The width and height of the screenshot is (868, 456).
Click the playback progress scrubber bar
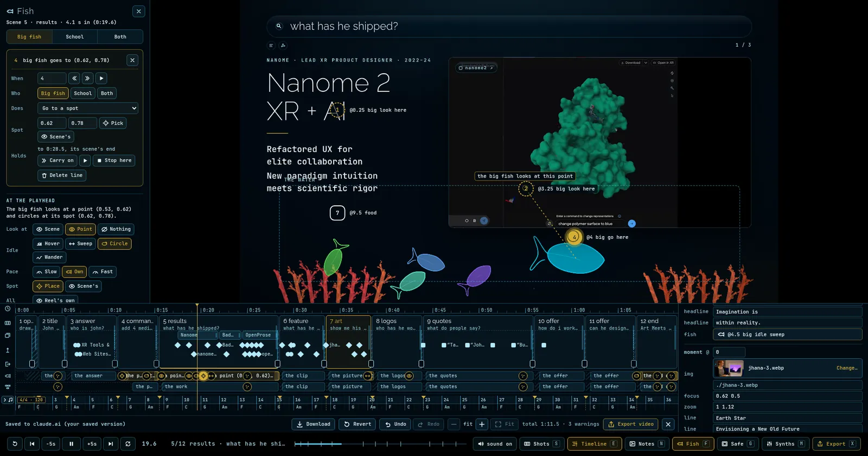coord(380,444)
